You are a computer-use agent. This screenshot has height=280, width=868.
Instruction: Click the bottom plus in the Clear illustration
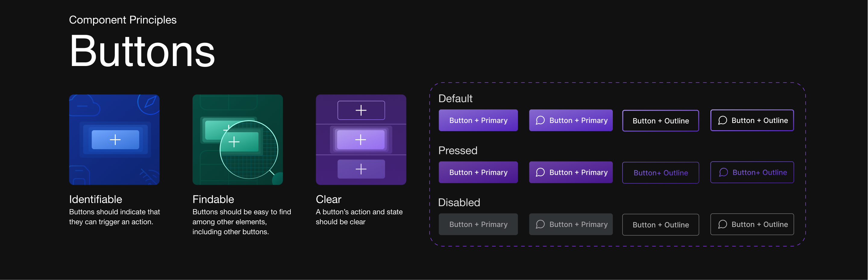tap(361, 169)
